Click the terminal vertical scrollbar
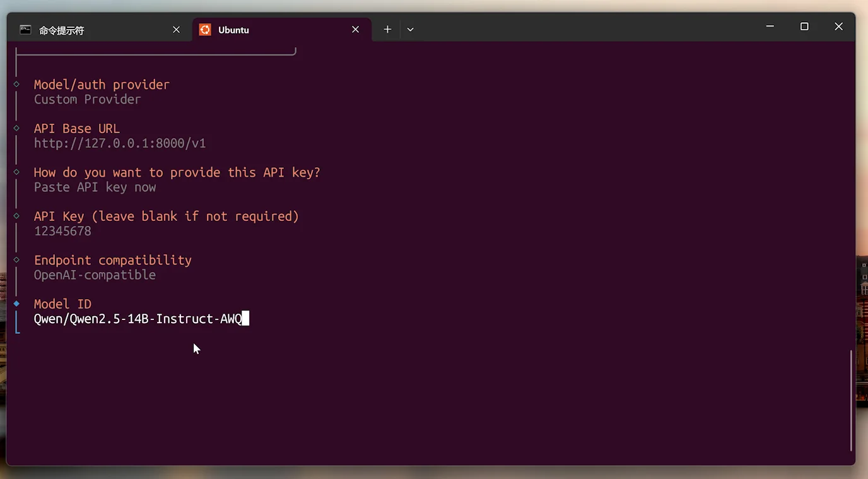 click(852, 400)
